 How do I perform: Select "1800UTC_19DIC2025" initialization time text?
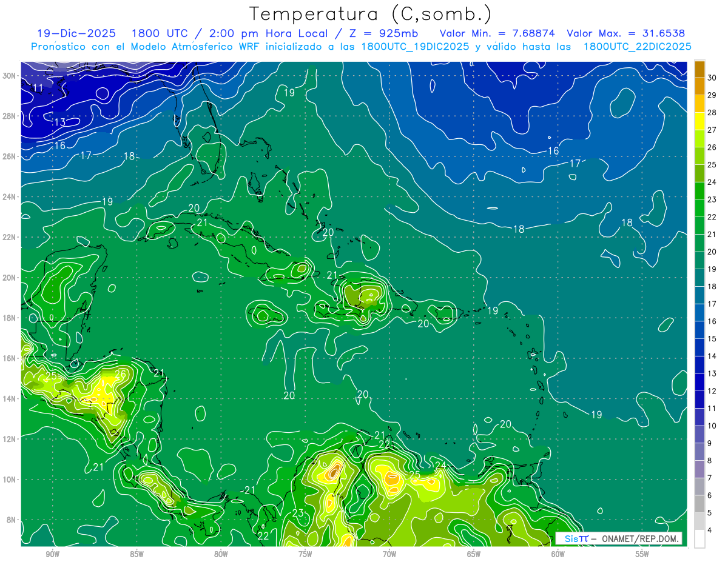(415, 47)
